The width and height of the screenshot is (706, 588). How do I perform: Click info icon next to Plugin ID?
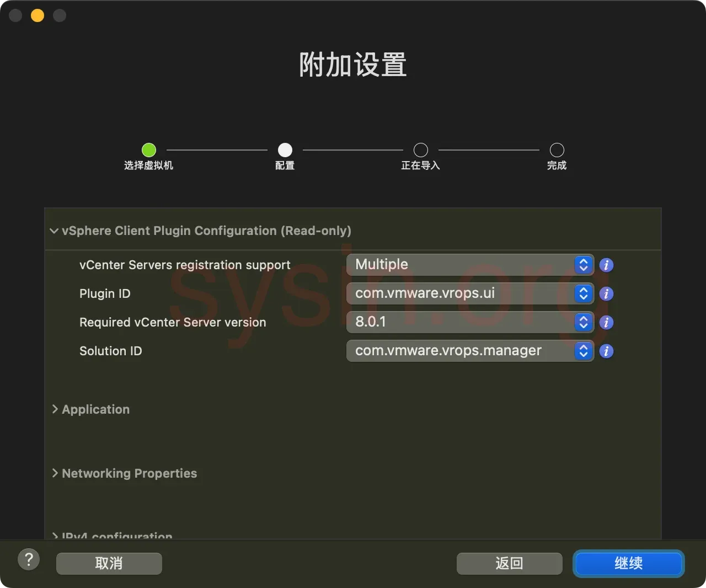[x=606, y=294]
